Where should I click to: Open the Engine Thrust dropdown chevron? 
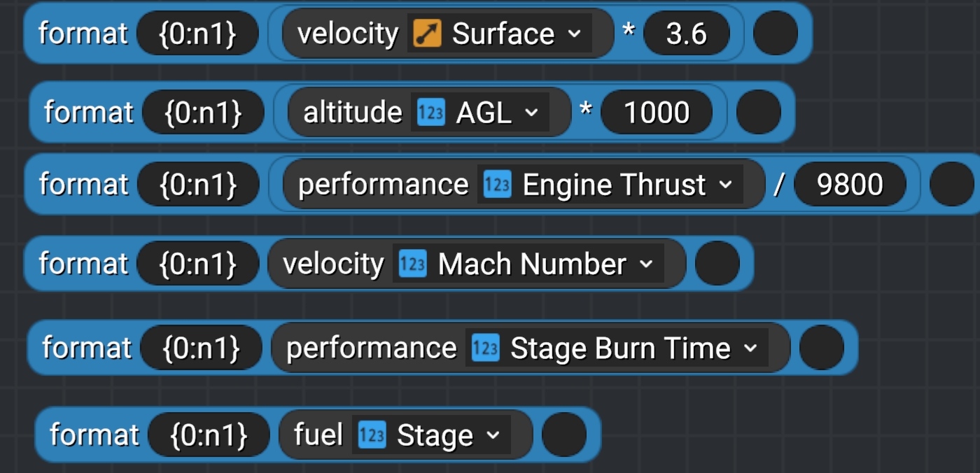pos(725,185)
